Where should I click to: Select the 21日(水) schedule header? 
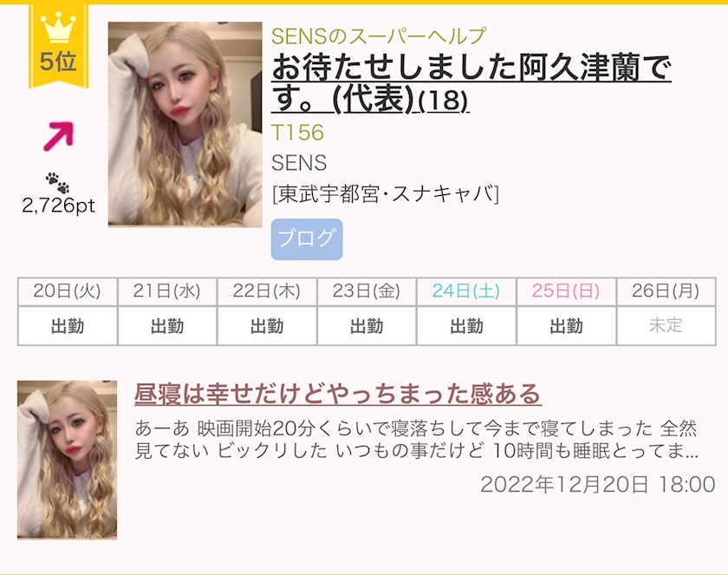(167, 291)
